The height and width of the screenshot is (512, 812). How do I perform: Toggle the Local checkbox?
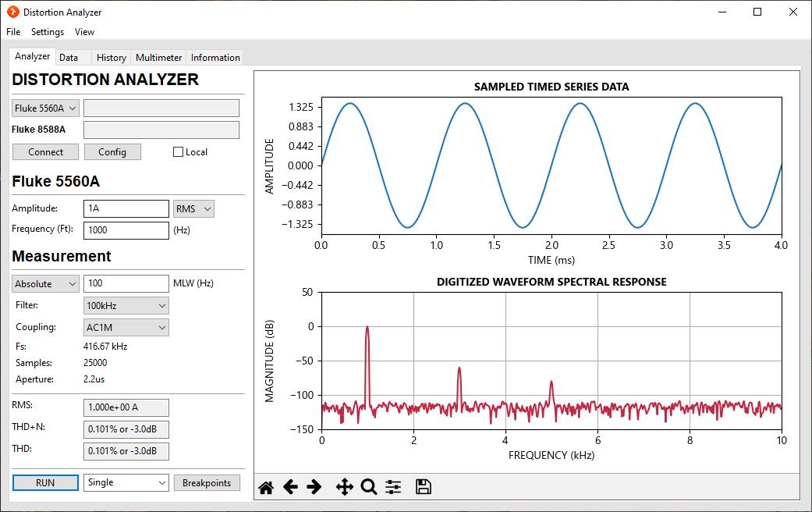pyautogui.click(x=178, y=152)
